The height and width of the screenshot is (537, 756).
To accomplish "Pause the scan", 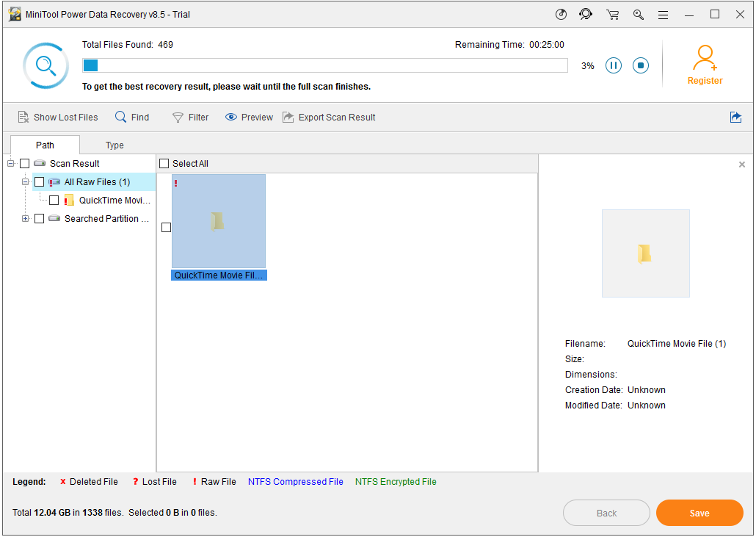I will pos(614,65).
